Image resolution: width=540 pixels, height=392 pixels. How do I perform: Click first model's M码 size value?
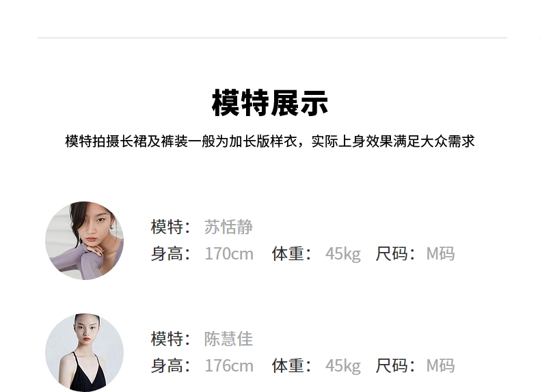[x=440, y=254]
